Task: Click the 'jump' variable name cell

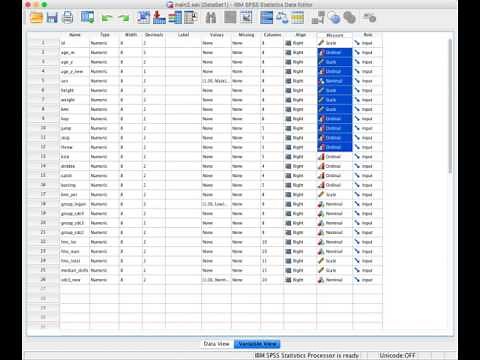Action: [75, 128]
